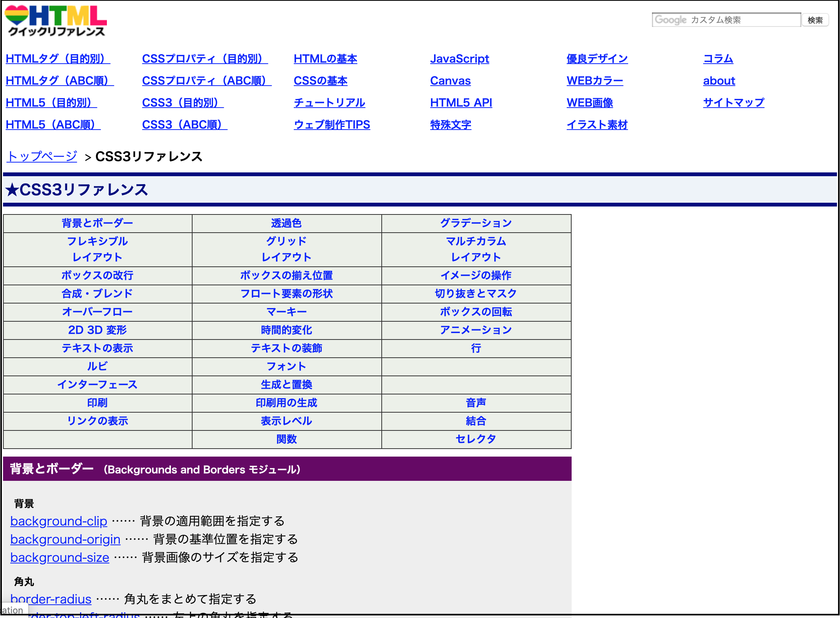Open CSSプロパティ（ABC順） link
The width and height of the screenshot is (840, 618).
(x=207, y=81)
